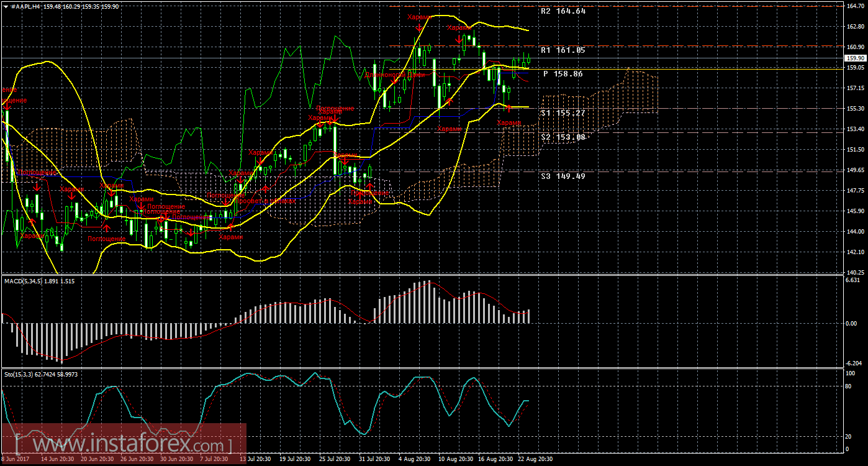Click the S3 149.49 support label
Screen dimensions: 868x466
(563, 176)
